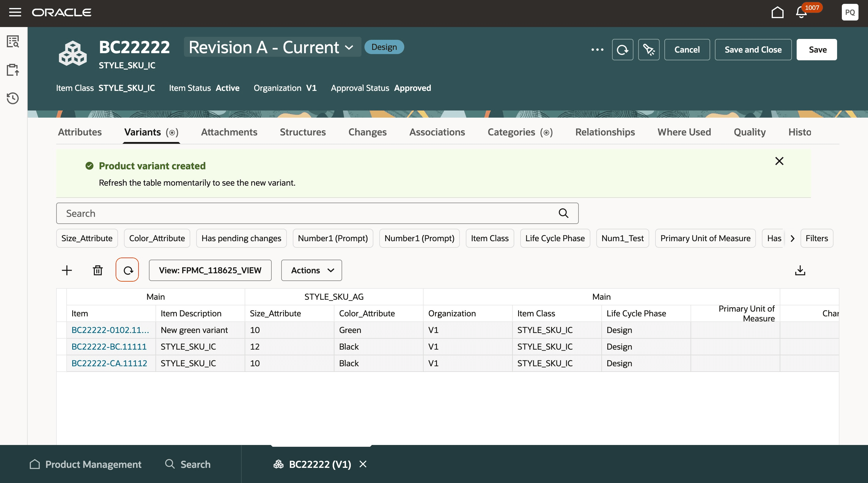Click the Save and Close button
Viewport: 868px width, 483px height.
point(753,50)
